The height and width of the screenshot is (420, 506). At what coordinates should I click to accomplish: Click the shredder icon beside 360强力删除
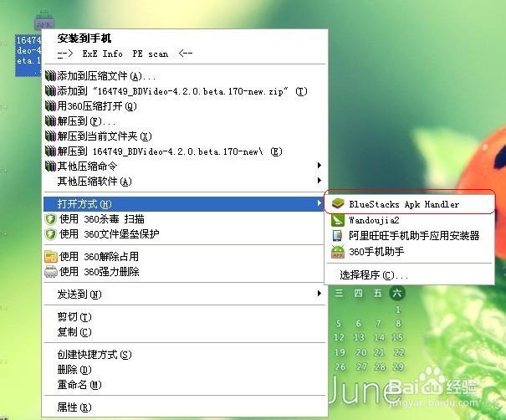tap(51, 272)
